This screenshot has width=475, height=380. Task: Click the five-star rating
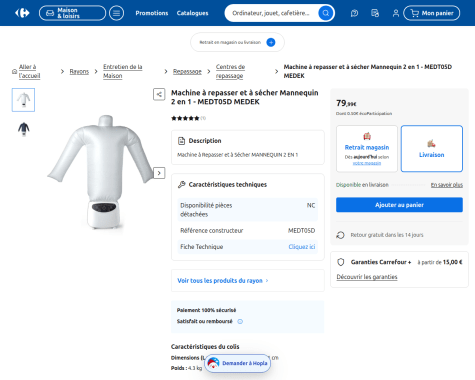[185, 118]
